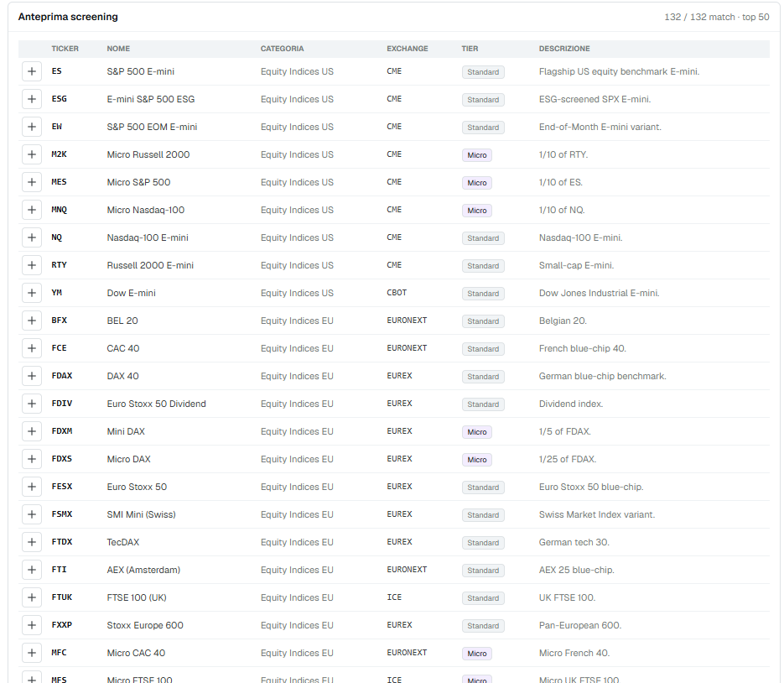Sort by the TICKER column header
Viewport: 784px width, 683px height.
(65, 49)
